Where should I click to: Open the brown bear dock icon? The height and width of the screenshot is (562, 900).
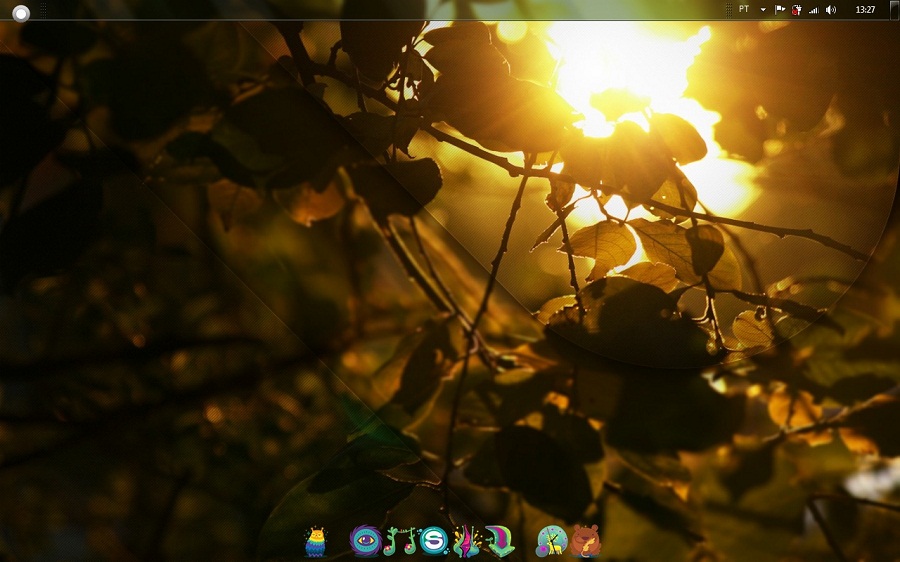pos(585,541)
